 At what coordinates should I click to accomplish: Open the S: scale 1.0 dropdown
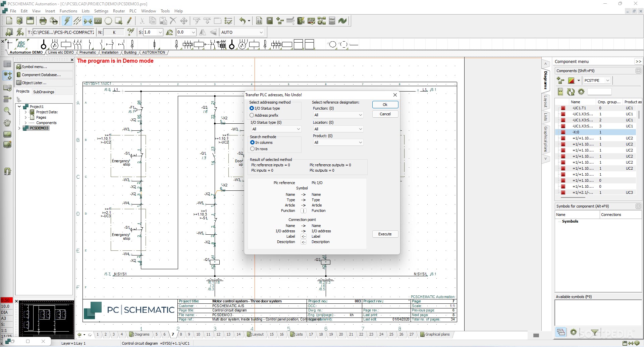coord(153,32)
